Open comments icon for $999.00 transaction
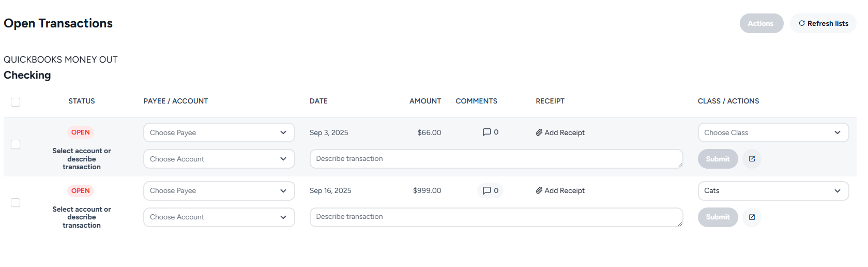Screen dimensions: 868x267 click(490, 190)
